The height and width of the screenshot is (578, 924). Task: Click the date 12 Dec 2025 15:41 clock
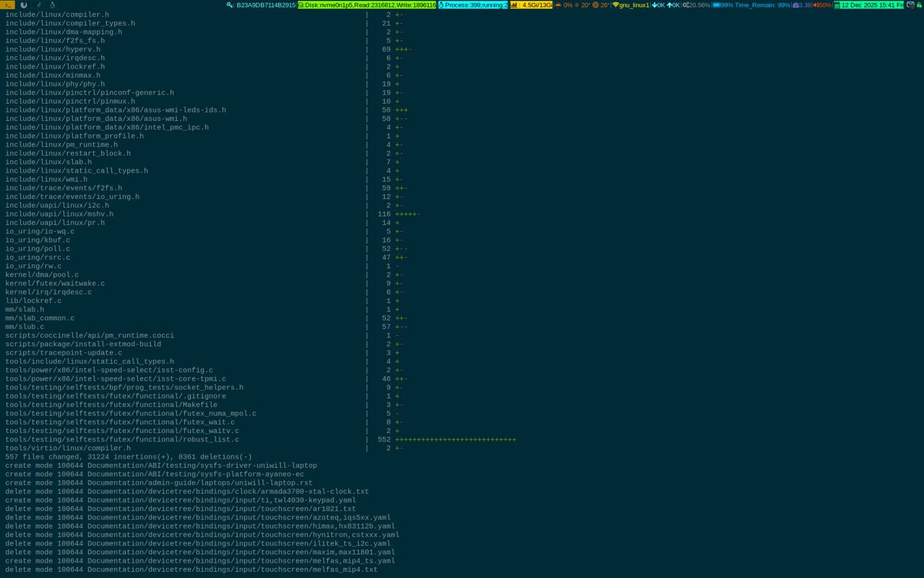pos(869,5)
